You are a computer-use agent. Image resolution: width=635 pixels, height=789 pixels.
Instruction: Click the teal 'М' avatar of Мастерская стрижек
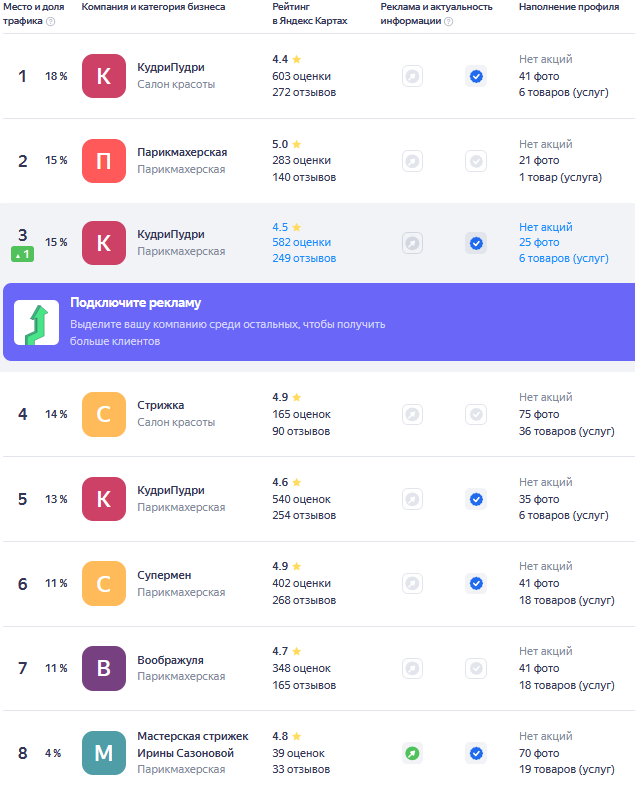tap(103, 753)
